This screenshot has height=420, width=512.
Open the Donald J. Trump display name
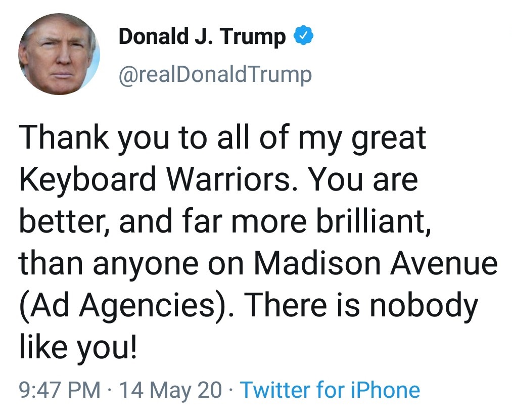pos(202,36)
